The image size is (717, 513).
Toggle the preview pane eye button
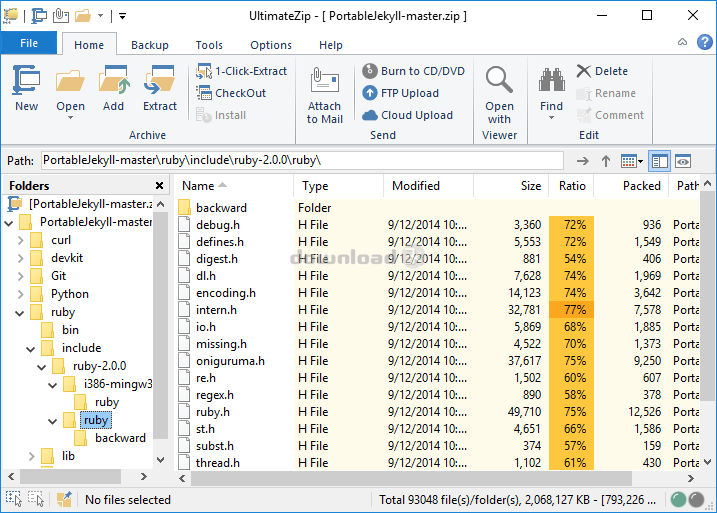pyautogui.click(x=684, y=161)
